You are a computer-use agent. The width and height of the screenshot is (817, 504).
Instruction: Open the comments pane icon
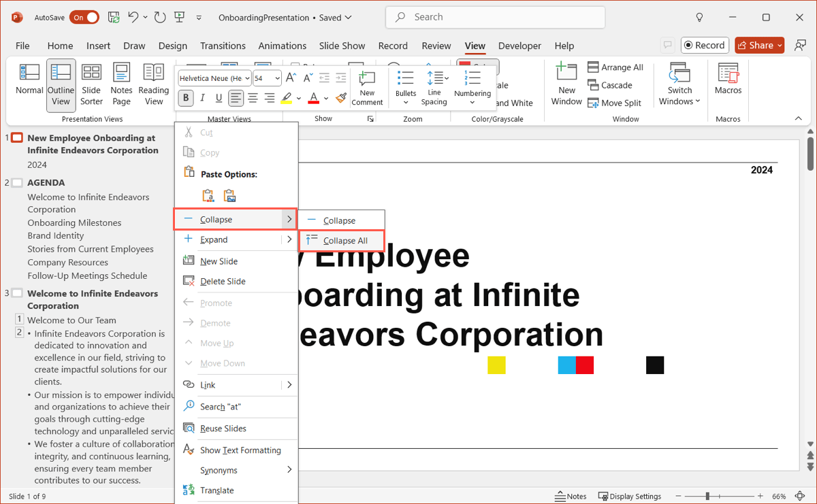click(667, 46)
